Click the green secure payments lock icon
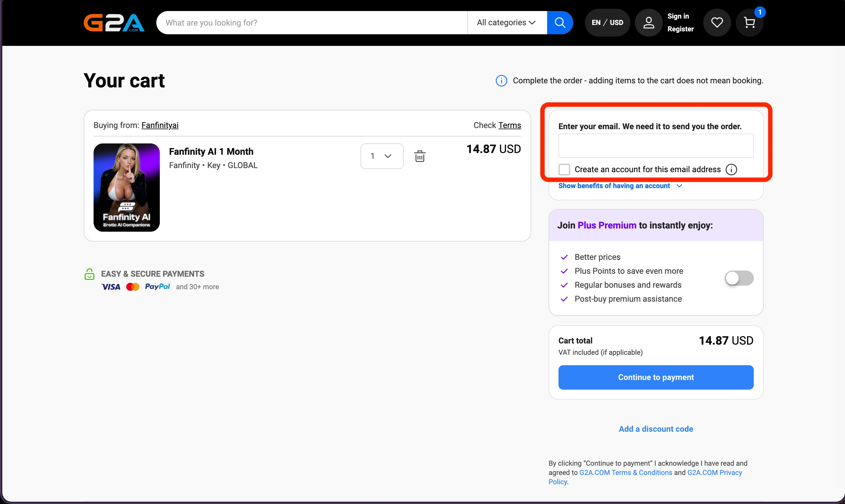The width and height of the screenshot is (845, 504). [x=89, y=274]
